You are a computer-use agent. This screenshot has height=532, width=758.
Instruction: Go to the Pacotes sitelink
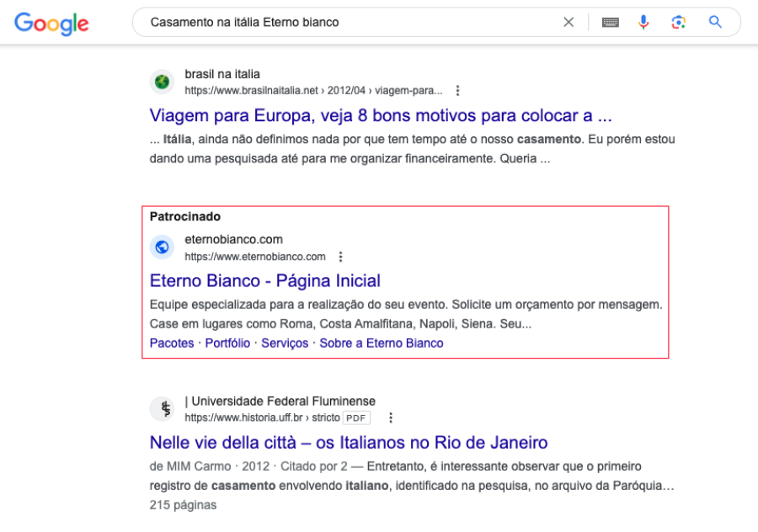[x=172, y=343]
